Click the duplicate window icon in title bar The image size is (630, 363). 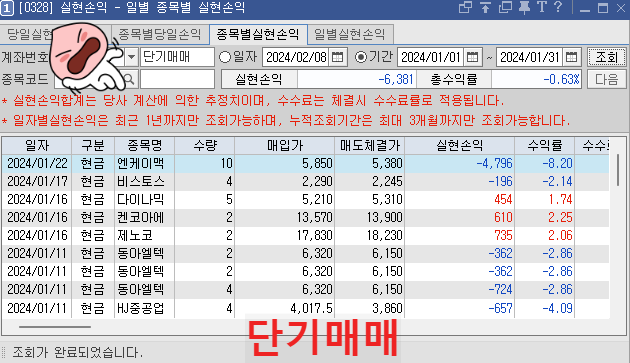[x=505, y=7]
